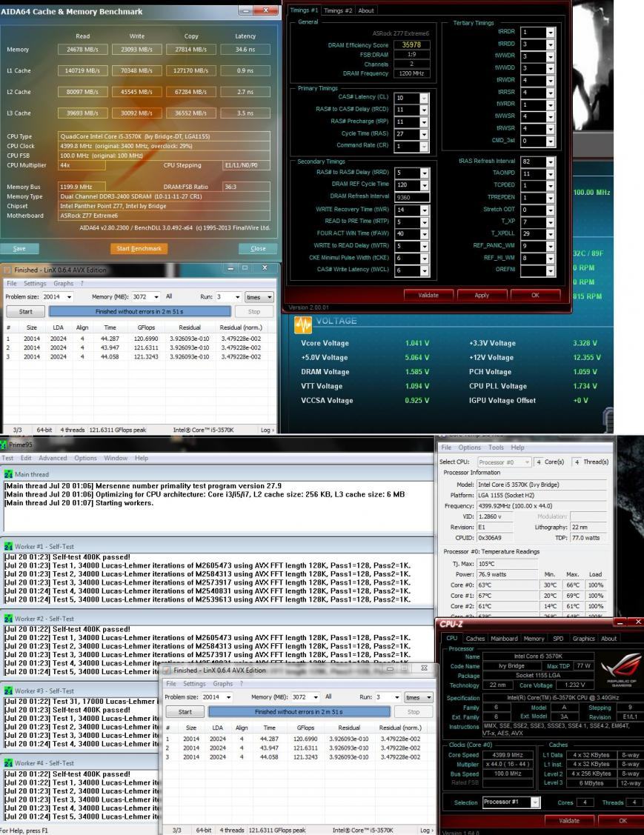Screen dimensions: 644x835
Task: Click the Core Speed field in CPU-Z
Action: (x=507, y=754)
